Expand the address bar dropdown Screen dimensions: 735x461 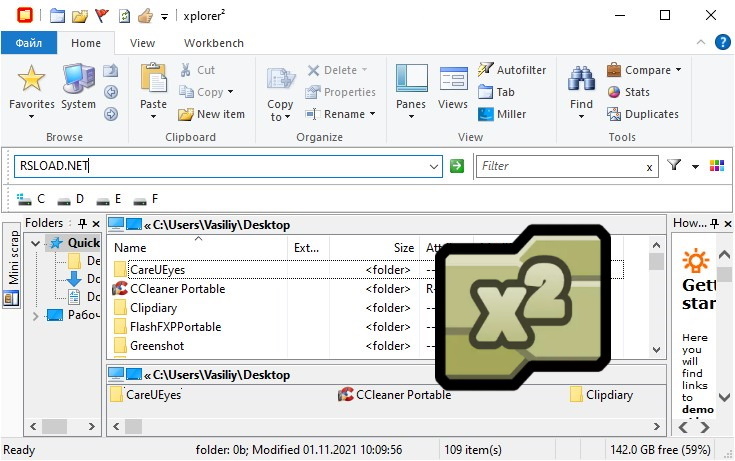pyautogui.click(x=434, y=166)
